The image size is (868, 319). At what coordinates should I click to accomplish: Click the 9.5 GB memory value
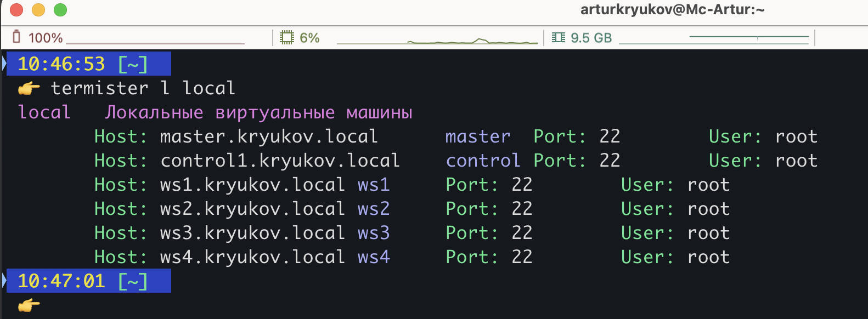coord(591,38)
